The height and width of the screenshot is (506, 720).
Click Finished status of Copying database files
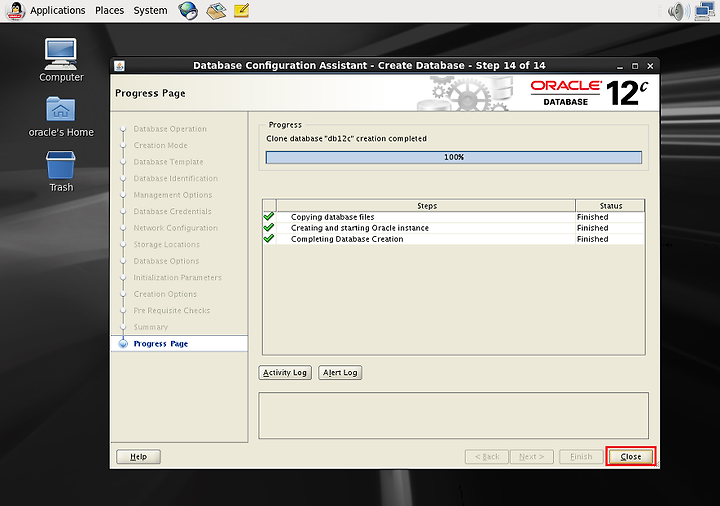(593, 217)
